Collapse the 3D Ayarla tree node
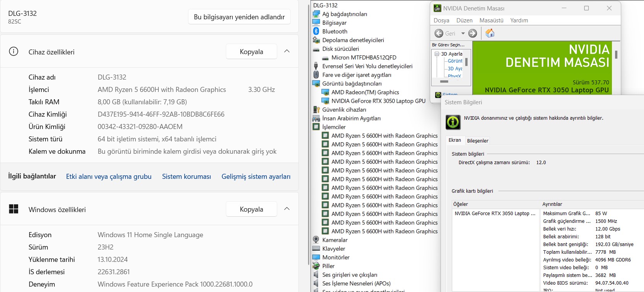 click(437, 54)
